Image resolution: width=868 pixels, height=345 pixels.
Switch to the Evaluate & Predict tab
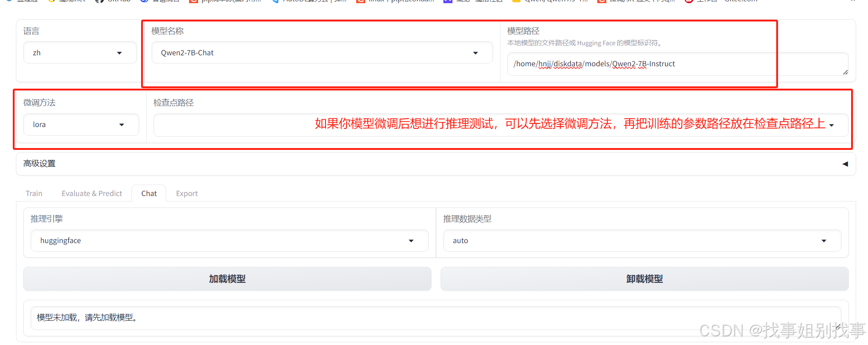92,193
